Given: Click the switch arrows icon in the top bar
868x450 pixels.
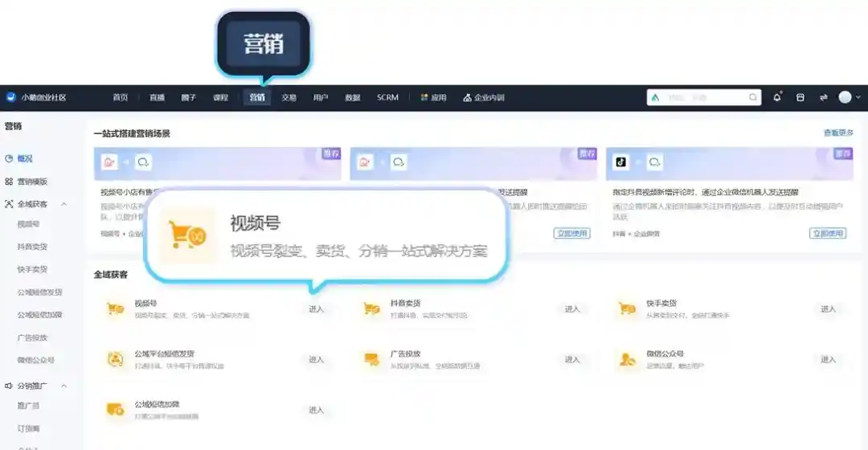Looking at the screenshot, I should click(823, 97).
